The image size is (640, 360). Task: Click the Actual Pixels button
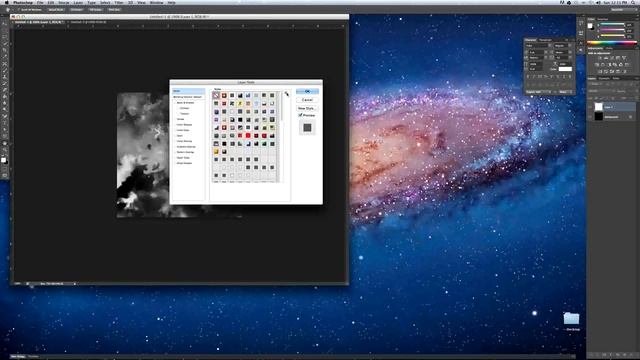pyautogui.click(x=56, y=9)
